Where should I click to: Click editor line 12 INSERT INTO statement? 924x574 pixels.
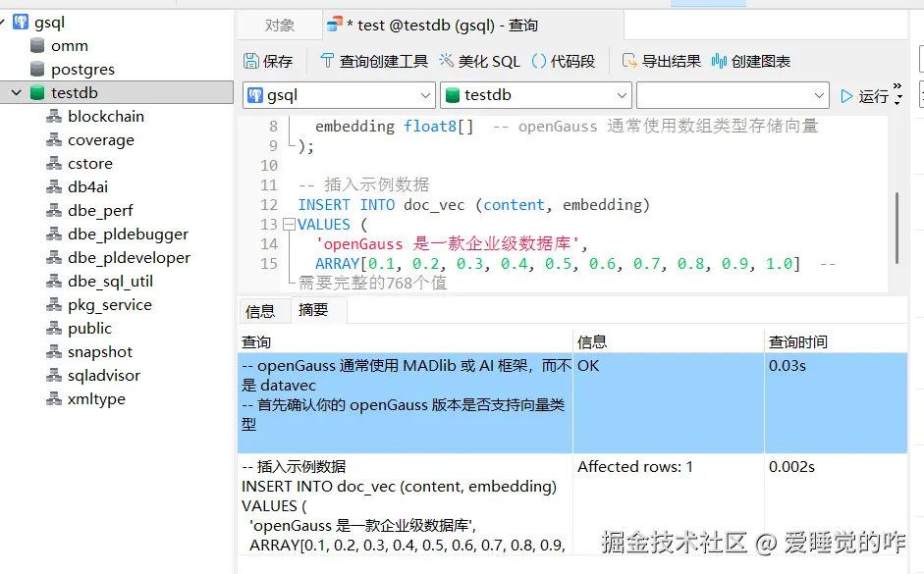pos(474,205)
